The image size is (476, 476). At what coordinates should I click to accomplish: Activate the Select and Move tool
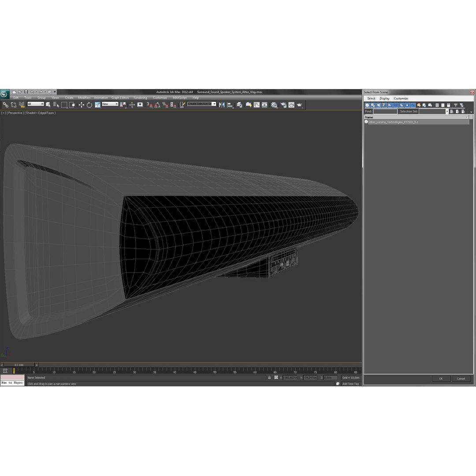pyautogui.click(x=82, y=105)
